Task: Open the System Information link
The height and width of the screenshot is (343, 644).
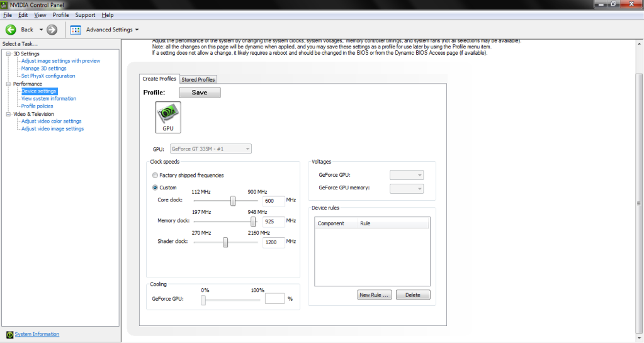Action: coord(37,334)
